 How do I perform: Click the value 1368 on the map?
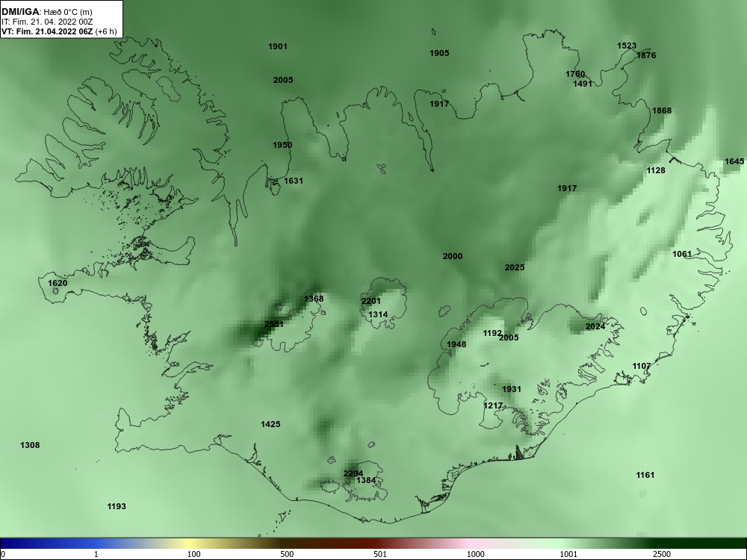pos(314,299)
